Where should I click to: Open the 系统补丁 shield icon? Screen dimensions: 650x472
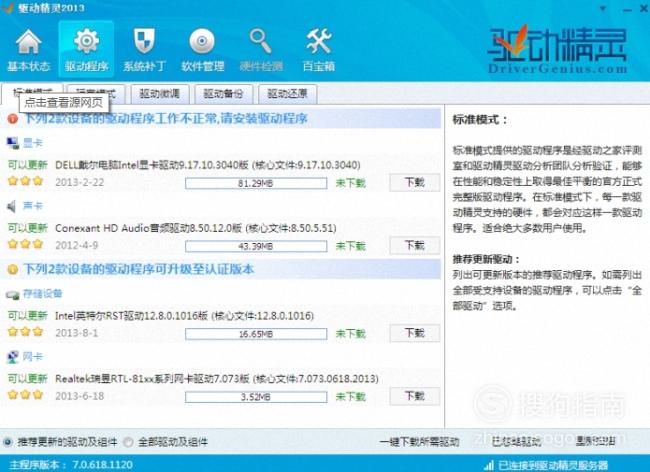[x=144, y=41]
